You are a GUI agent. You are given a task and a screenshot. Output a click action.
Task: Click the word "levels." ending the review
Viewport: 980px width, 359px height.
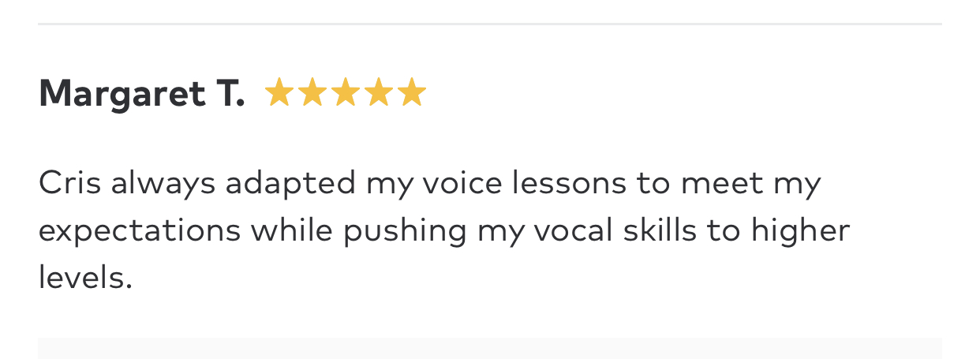(85, 277)
